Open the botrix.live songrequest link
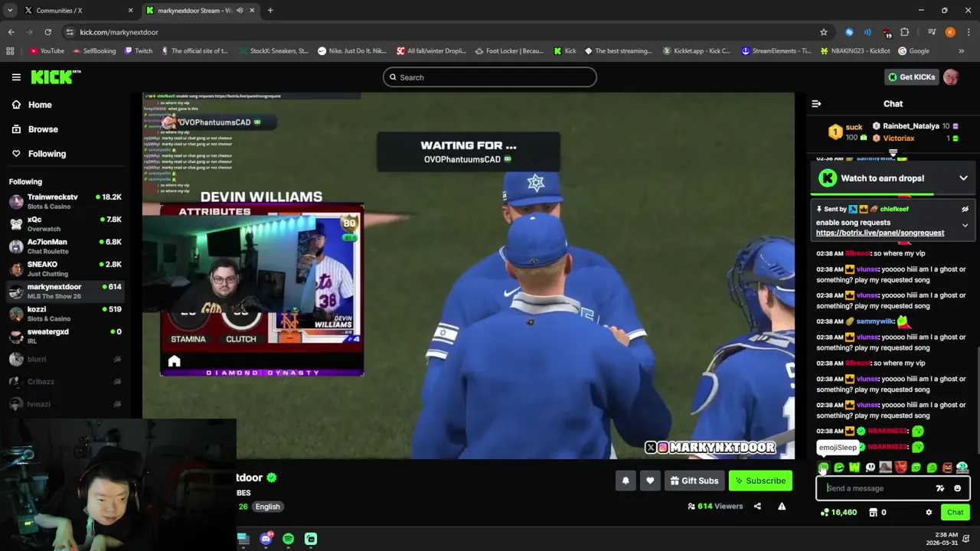This screenshot has height=551, width=980. 880,233
